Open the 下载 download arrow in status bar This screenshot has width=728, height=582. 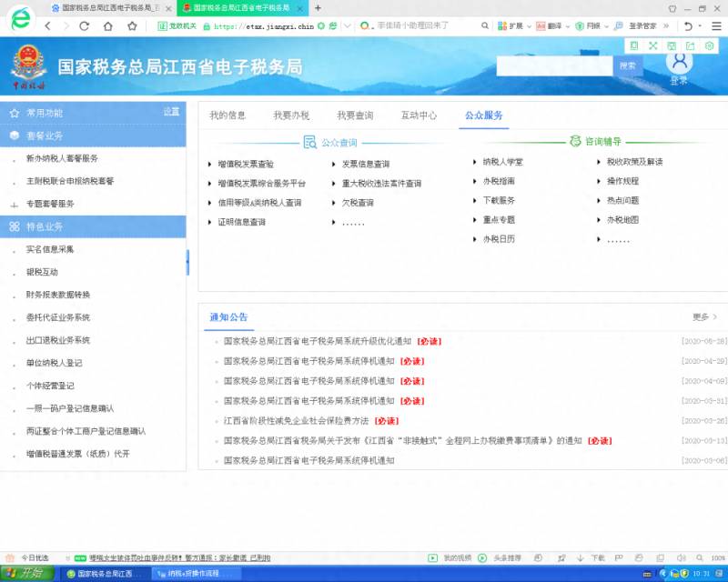click(x=581, y=557)
